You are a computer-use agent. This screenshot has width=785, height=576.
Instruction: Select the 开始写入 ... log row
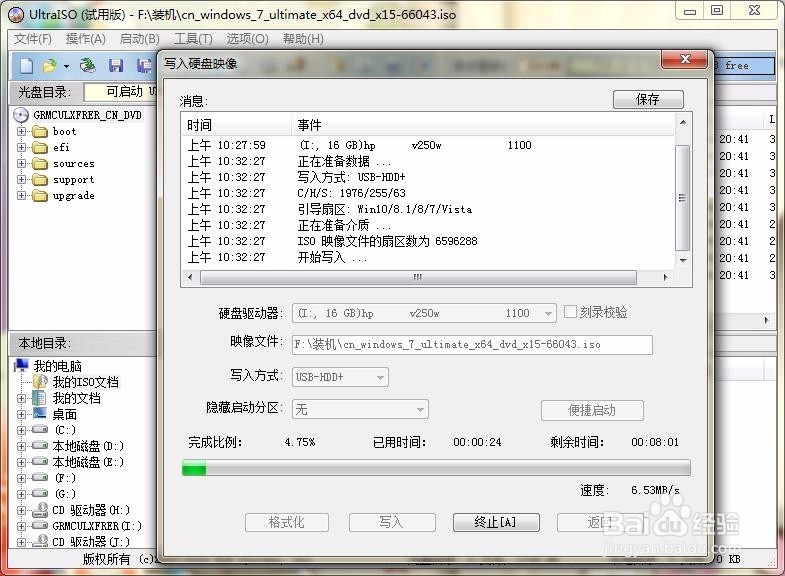[429, 258]
